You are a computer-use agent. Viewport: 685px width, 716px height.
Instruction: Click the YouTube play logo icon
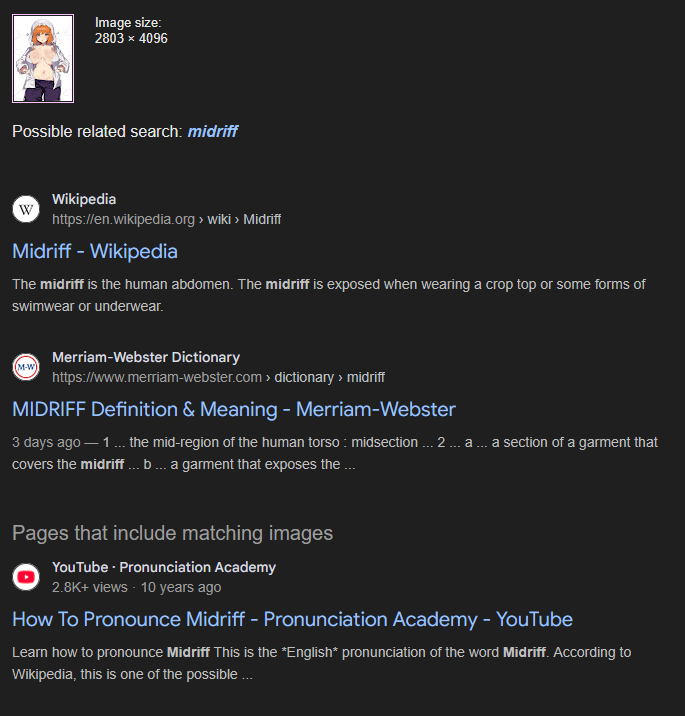point(26,577)
